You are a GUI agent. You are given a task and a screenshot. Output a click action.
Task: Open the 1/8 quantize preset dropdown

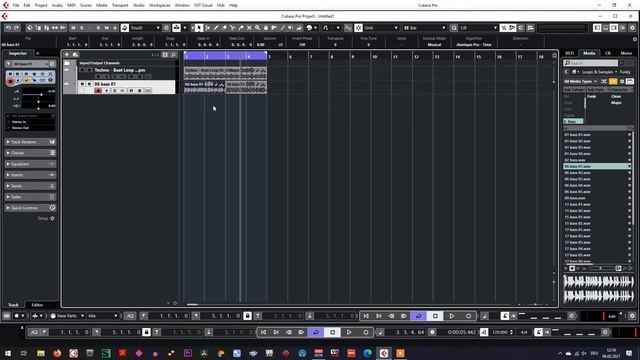(478, 28)
